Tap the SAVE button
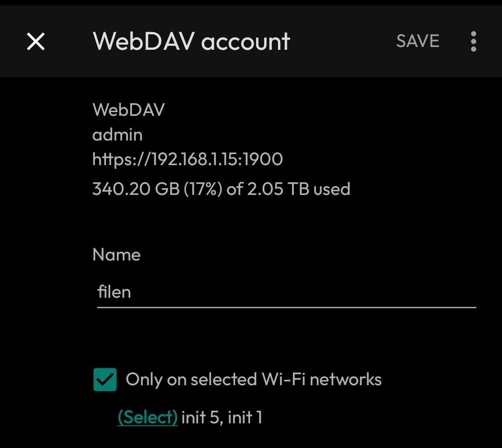 click(417, 41)
